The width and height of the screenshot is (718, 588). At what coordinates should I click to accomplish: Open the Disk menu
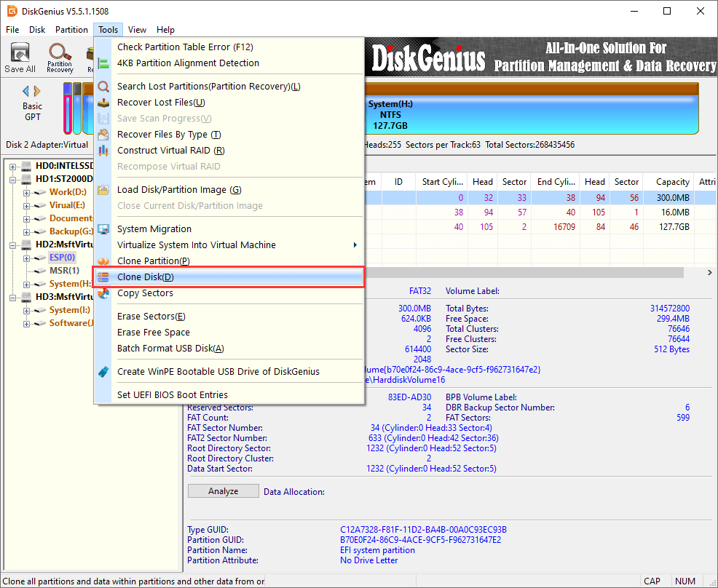pos(37,30)
